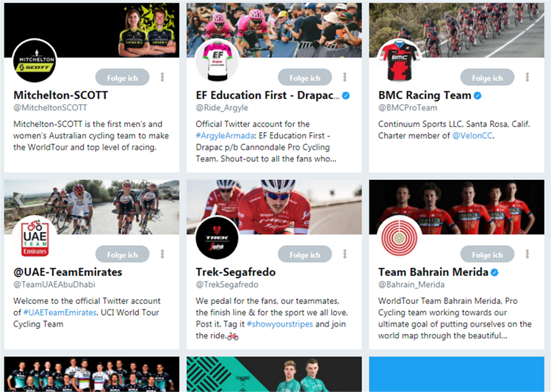551x392 pixels.
Task: Open the three-dot menu on Mitchelton-SCOTT card
Action: point(162,77)
